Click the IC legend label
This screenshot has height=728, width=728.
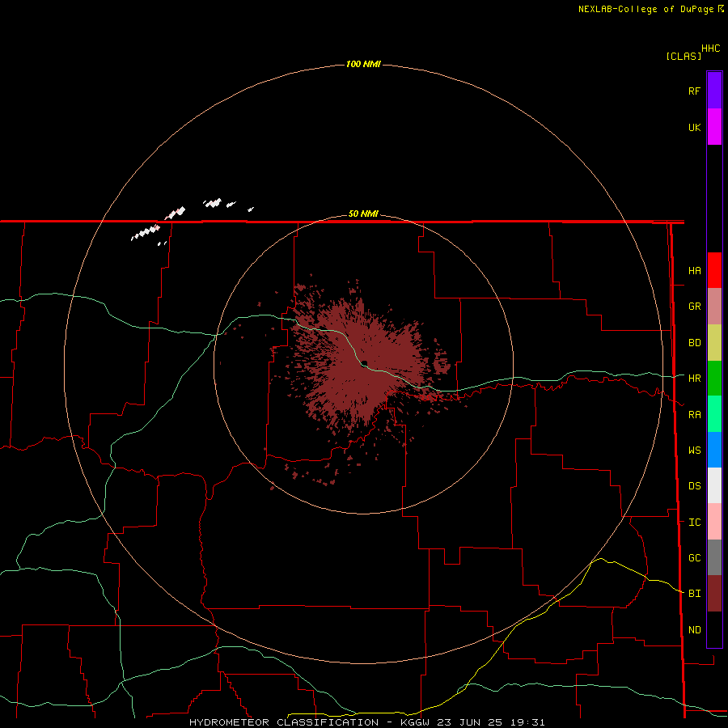pyautogui.click(x=694, y=522)
